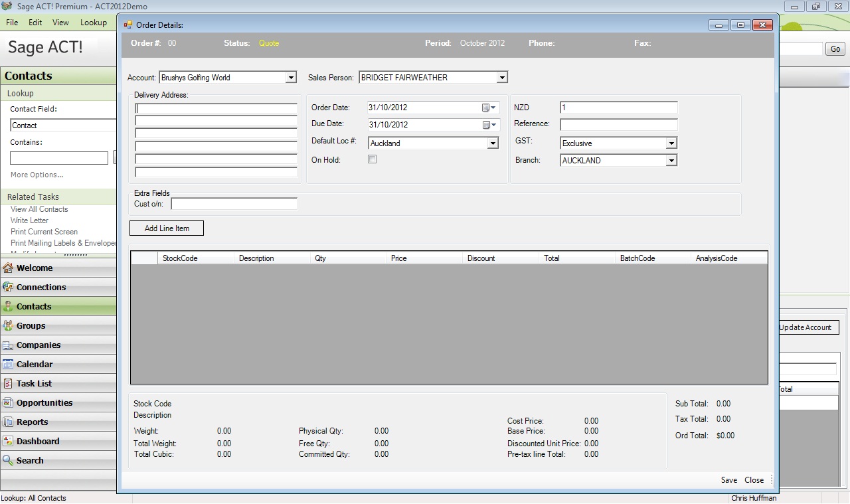Open the Task List navigation icon
The image size is (850, 504).
click(x=8, y=384)
